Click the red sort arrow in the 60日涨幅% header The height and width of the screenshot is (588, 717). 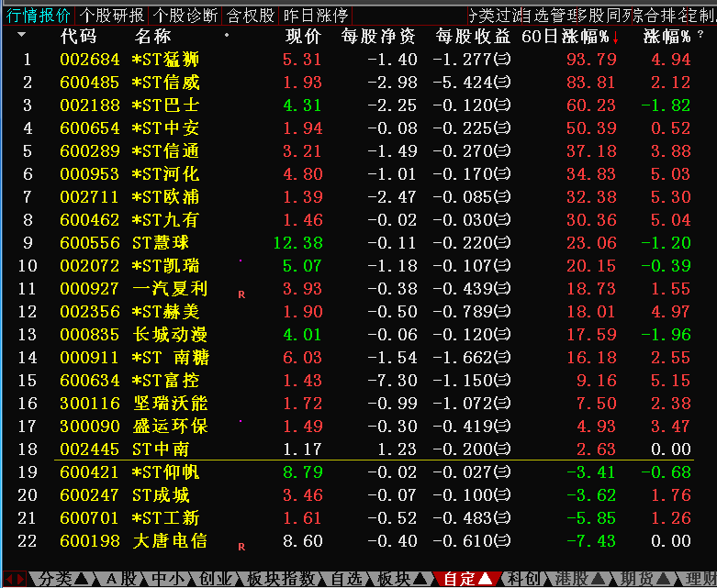615,39
